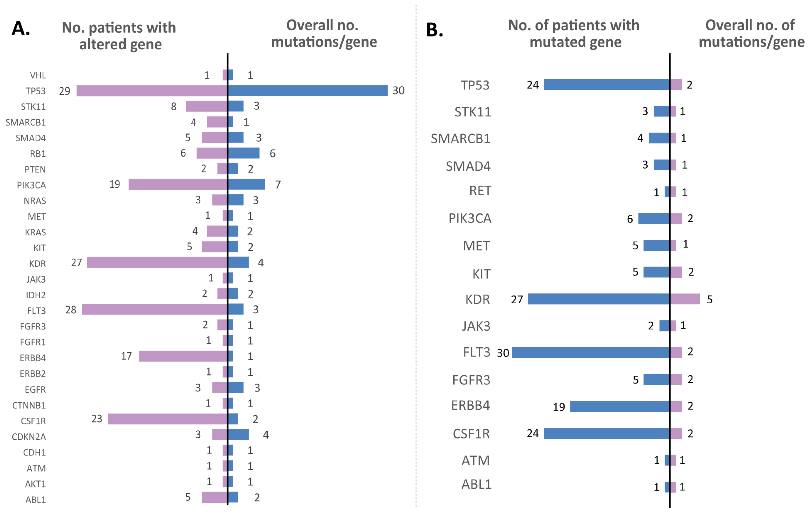The width and height of the screenshot is (812, 513).
Task: Select the blue TP53 bar in panel B
Action: tap(606, 84)
